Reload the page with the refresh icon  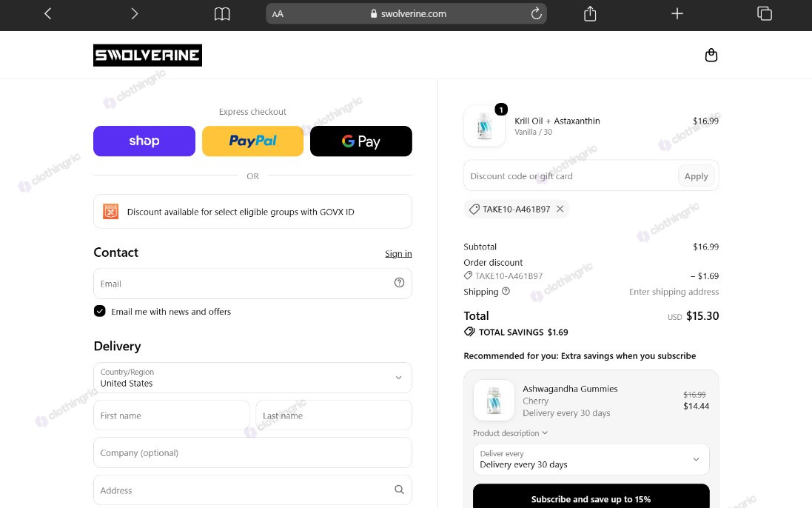[x=536, y=13]
